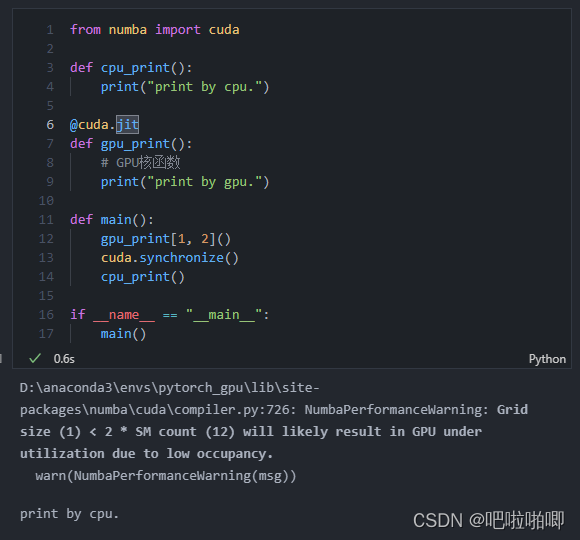Viewport: 580px width, 540px height.
Task: Click the highlighted 'jit' word on line 6
Action: (128, 125)
